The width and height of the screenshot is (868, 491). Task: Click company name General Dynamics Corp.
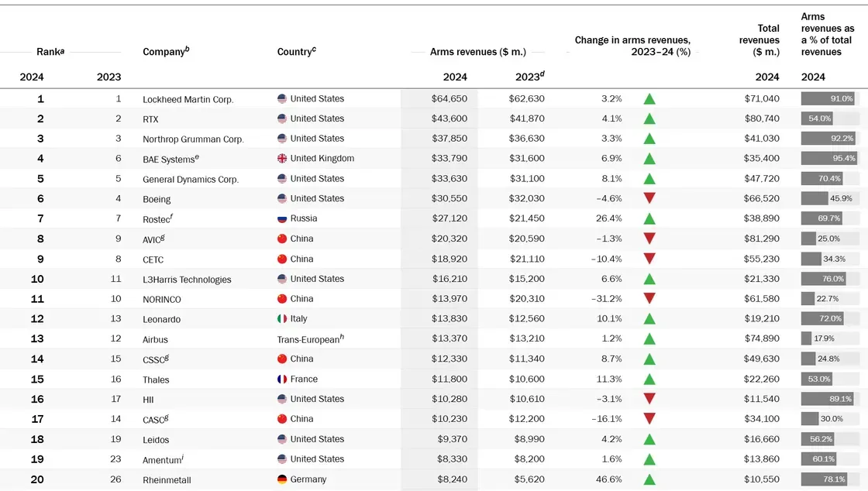191,179
